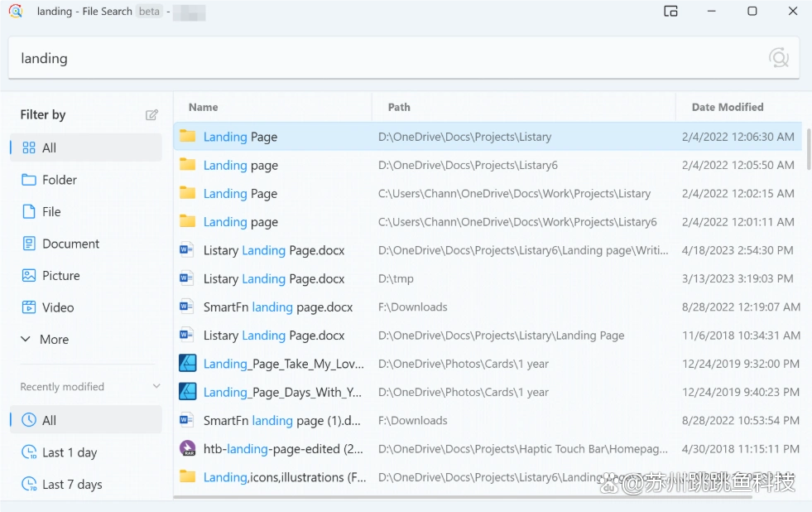The image size is (812, 512).
Task: Filter results by Document
Action: point(86,244)
